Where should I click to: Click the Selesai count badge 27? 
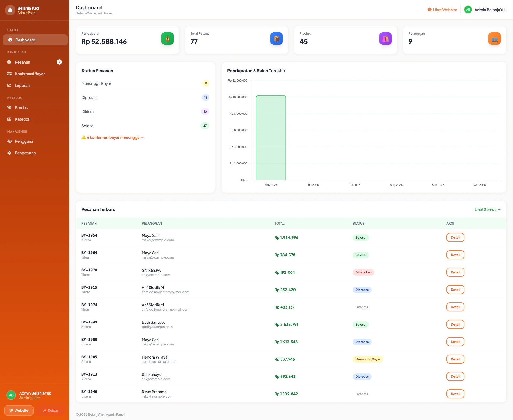[x=205, y=126]
